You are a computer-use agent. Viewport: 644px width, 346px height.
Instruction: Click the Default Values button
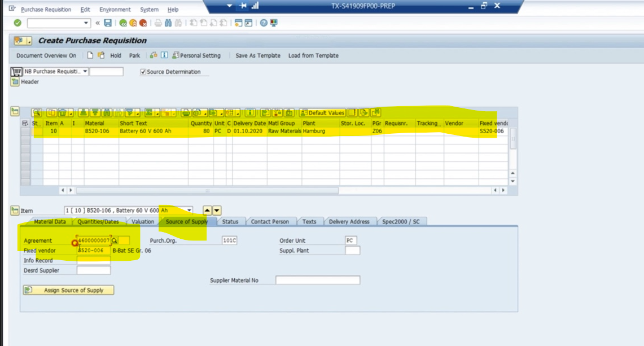click(322, 112)
